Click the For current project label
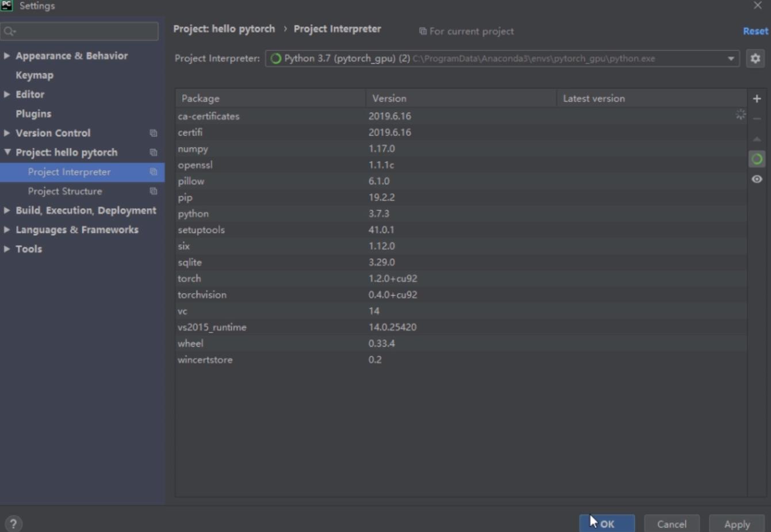 (471, 32)
